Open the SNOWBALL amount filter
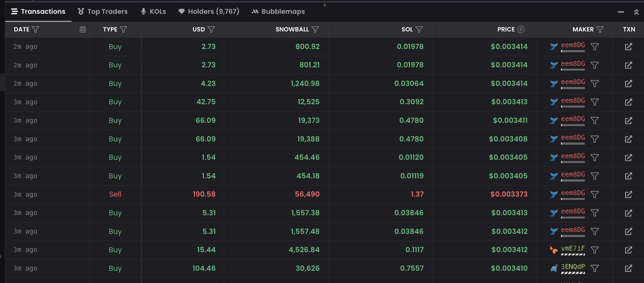 coord(315,30)
